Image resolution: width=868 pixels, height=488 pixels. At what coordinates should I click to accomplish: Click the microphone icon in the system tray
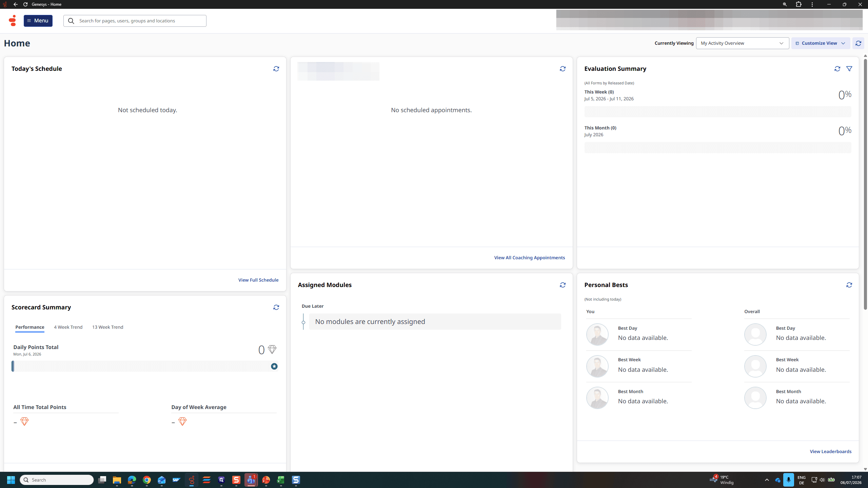[789, 480]
